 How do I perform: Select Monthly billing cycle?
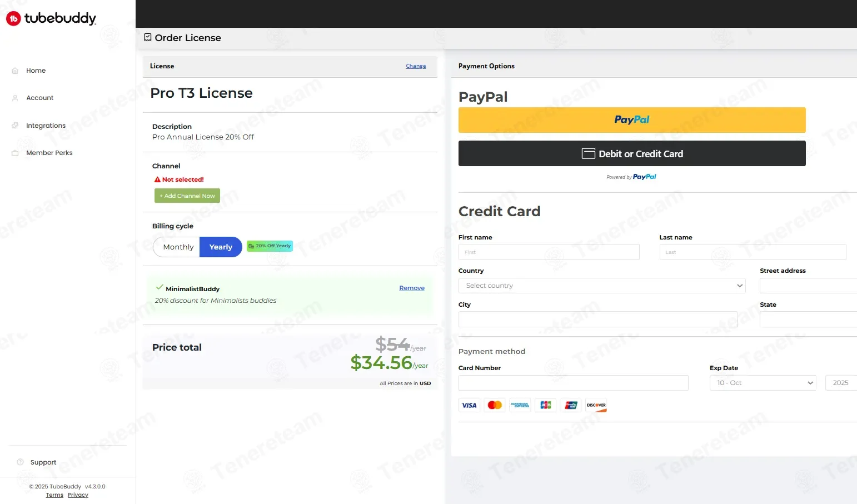point(177,247)
